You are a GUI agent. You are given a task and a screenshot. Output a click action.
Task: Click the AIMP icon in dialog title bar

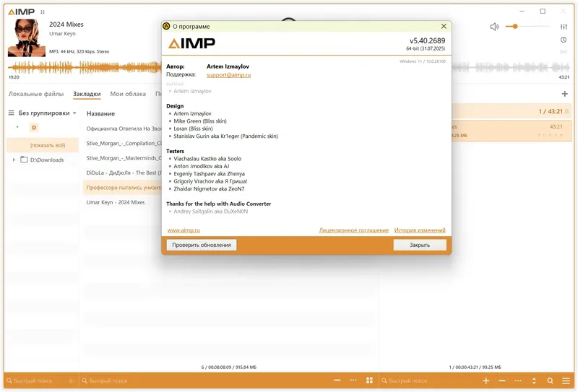pos(166,26)
